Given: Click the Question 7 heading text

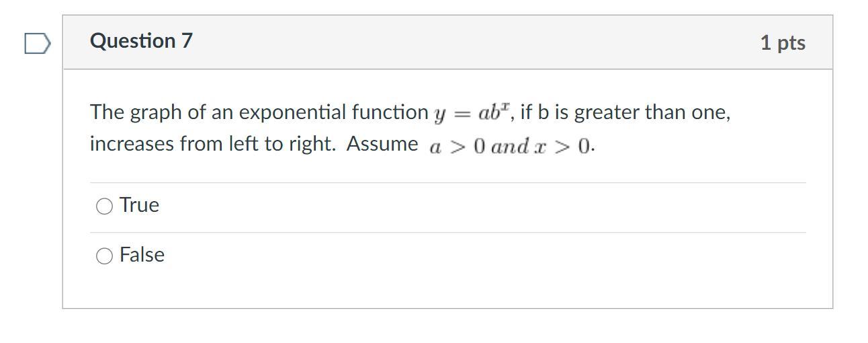Looking at the screenshot, I should point(141,41).
